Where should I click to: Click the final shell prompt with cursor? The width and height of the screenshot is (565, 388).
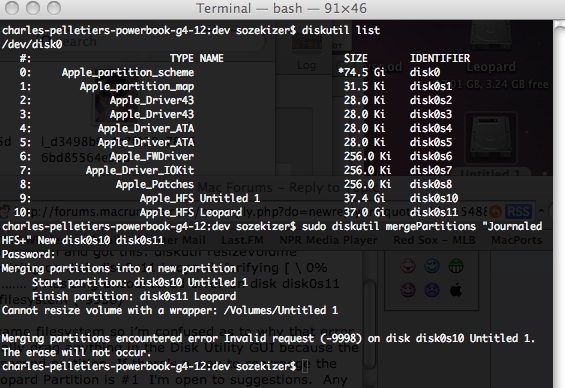[155, 366]
